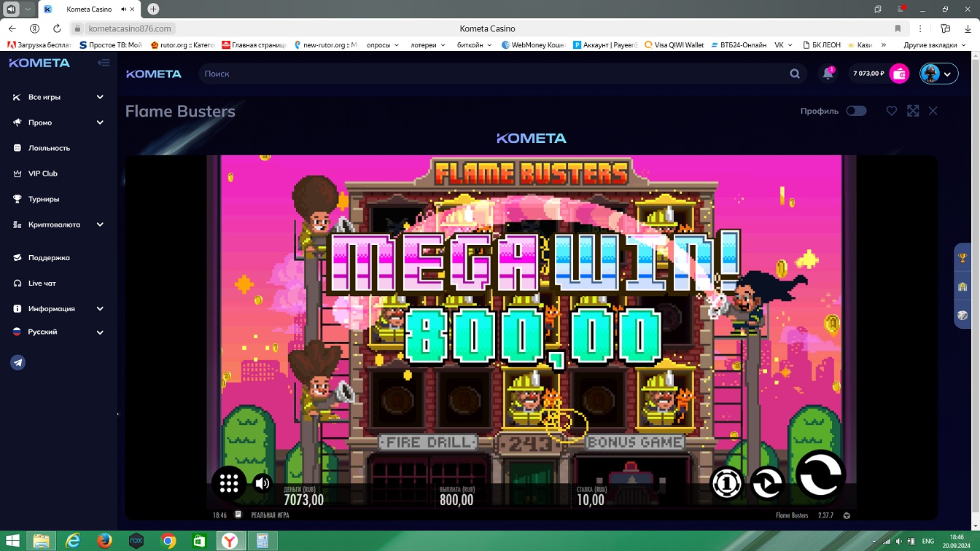Toggle the Профиль switch

(x=856, y=111)
